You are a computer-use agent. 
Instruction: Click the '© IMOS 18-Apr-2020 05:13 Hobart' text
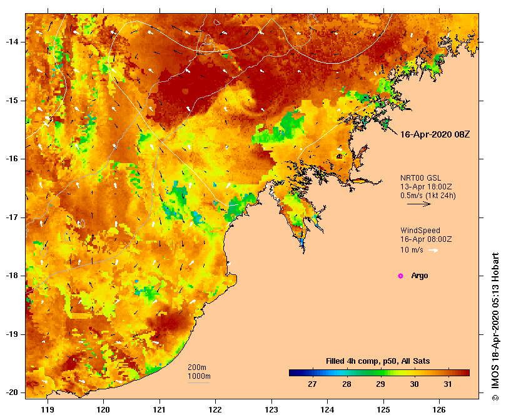pos(495,326)
